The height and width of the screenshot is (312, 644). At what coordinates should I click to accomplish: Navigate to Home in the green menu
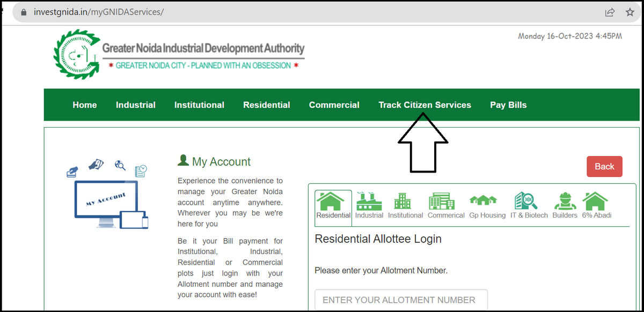click(84, 105)
